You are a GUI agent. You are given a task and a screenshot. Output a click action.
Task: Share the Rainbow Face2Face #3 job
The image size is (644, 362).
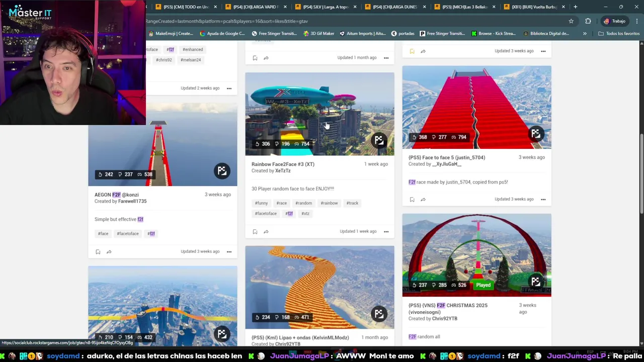266,232
